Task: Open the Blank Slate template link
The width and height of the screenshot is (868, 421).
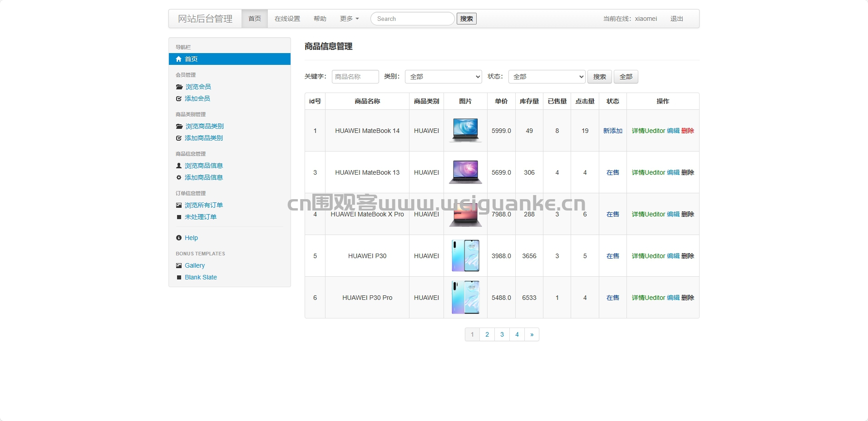Action: (201, 277)
